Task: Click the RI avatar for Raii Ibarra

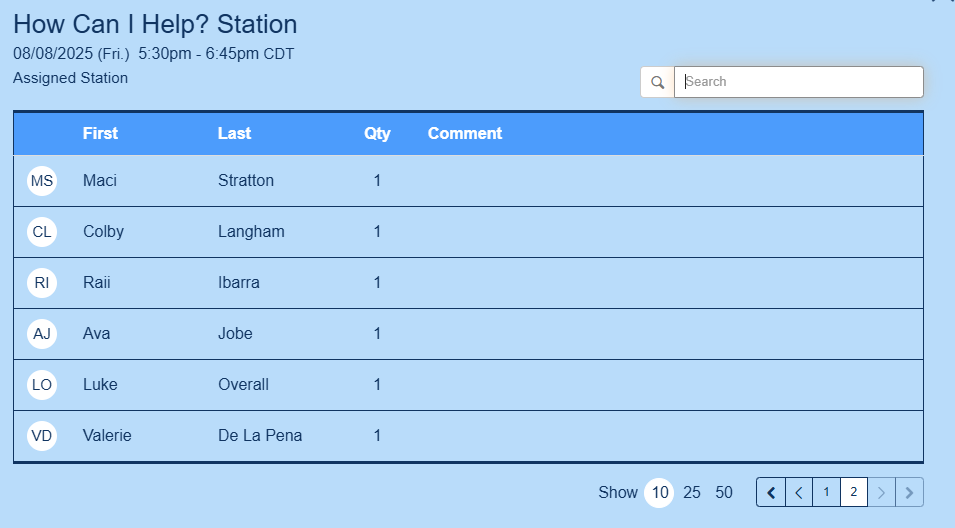Action: click(42, 283)
